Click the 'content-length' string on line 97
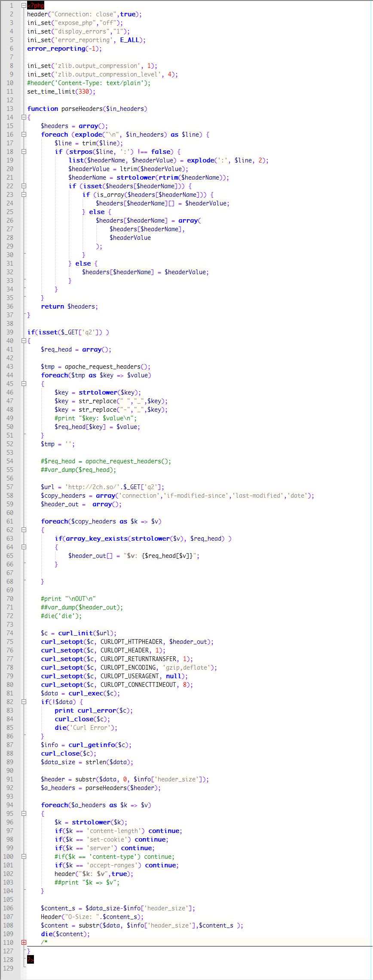 click(114, 831)
